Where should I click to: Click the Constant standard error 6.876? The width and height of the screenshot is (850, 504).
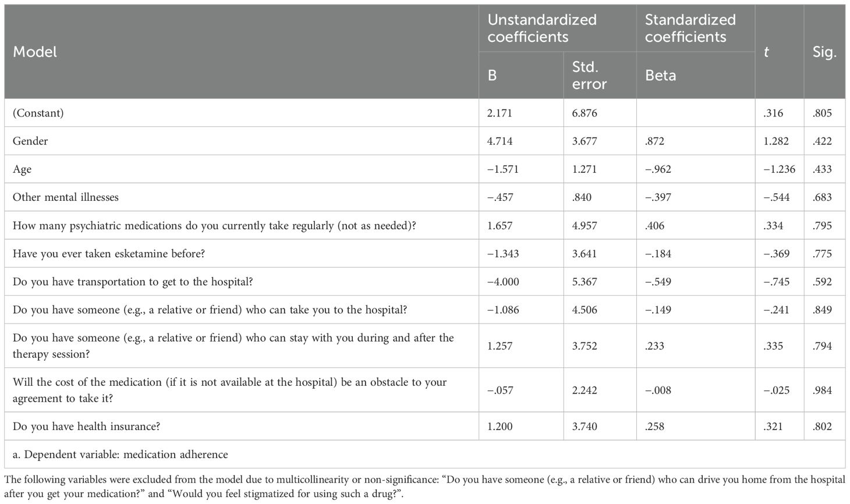[x=584, y=113]
